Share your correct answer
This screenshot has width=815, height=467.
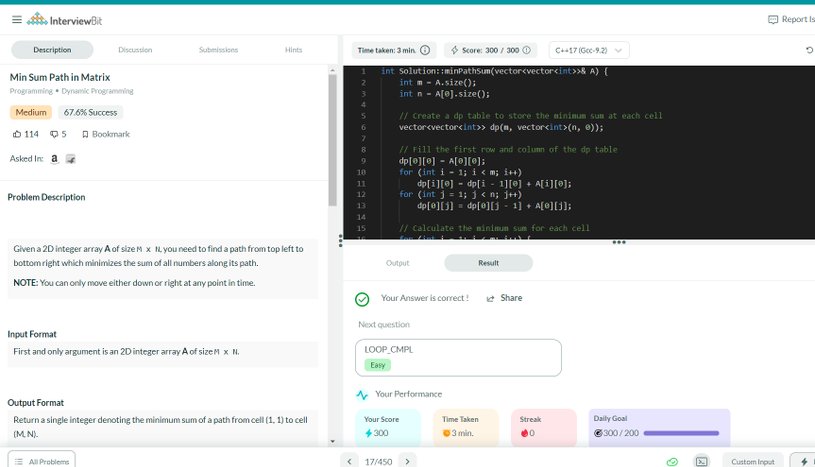[504, 298]
